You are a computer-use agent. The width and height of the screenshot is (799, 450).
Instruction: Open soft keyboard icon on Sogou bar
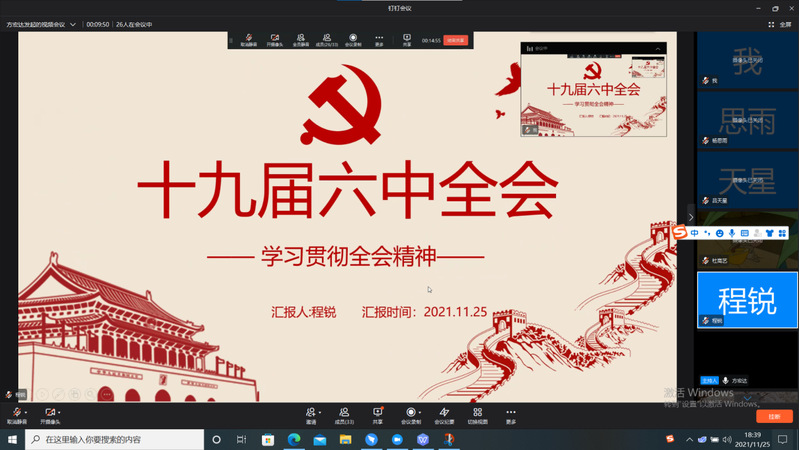tap(744, 233)
